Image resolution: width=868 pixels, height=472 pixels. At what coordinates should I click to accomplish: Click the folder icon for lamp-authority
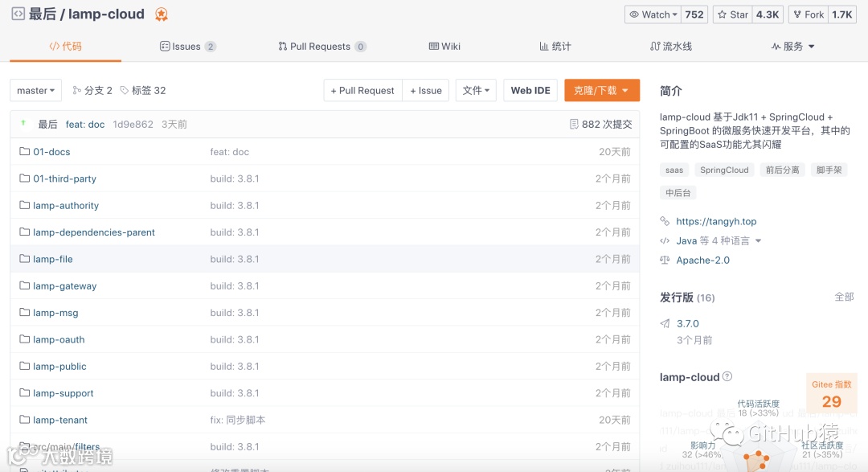click(24, 205)
